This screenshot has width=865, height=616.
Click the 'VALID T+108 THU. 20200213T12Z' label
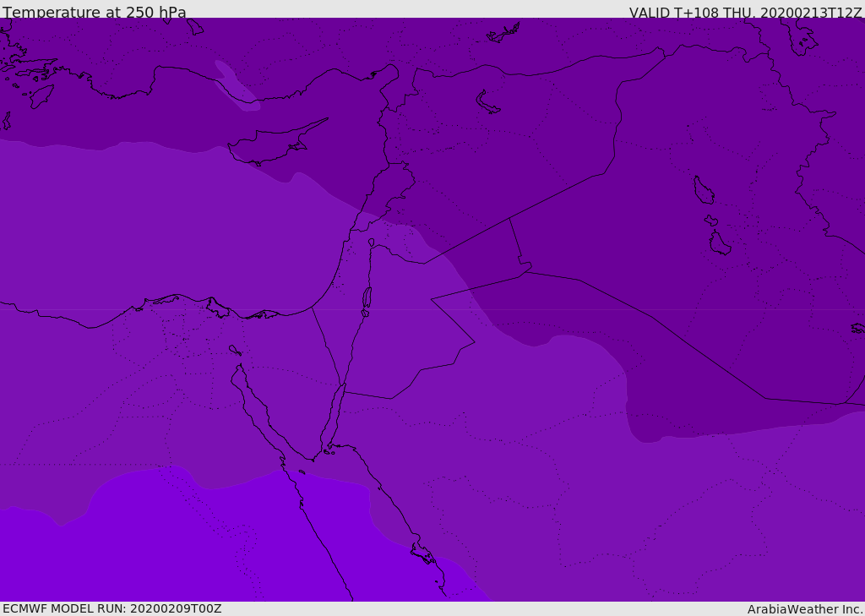745,13
